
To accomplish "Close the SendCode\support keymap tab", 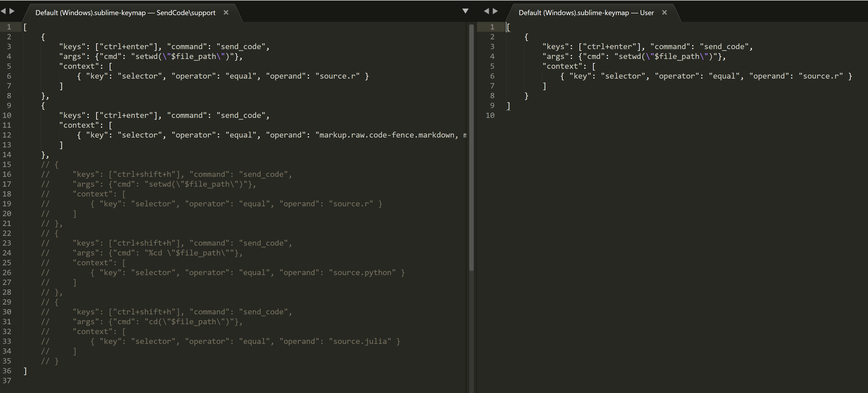I will pyautogui.click(x=226, y=13).
